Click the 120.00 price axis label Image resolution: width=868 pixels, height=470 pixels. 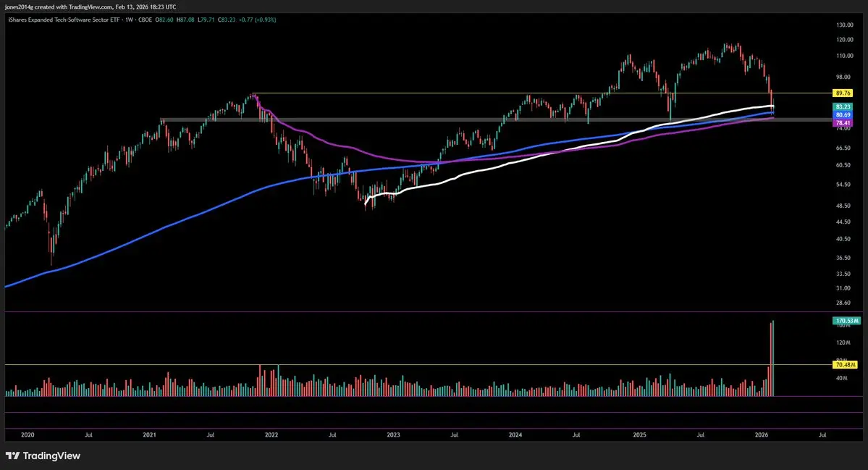844,40
